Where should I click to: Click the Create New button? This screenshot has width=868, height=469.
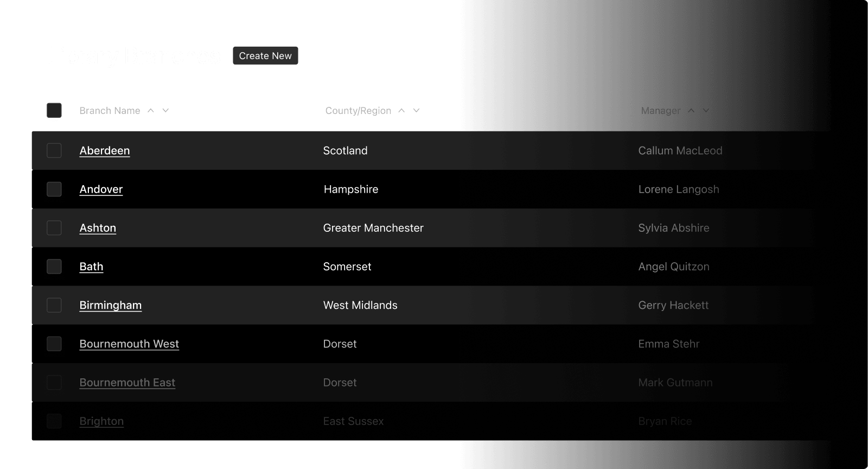pyautogui.click(x=265, y=56)
